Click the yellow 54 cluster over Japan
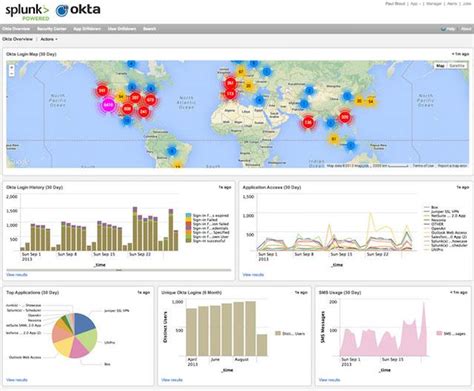 (x=370, y=101)
